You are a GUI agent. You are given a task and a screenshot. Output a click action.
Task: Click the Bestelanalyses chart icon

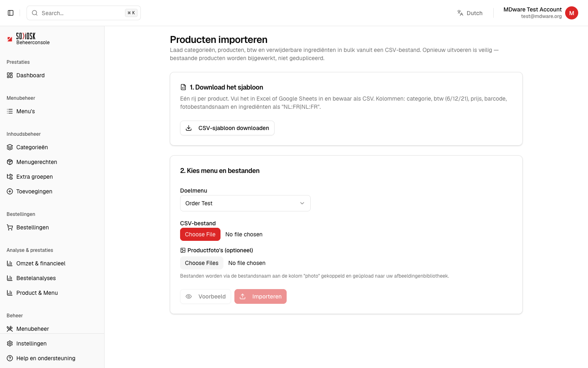coord(10,278)
